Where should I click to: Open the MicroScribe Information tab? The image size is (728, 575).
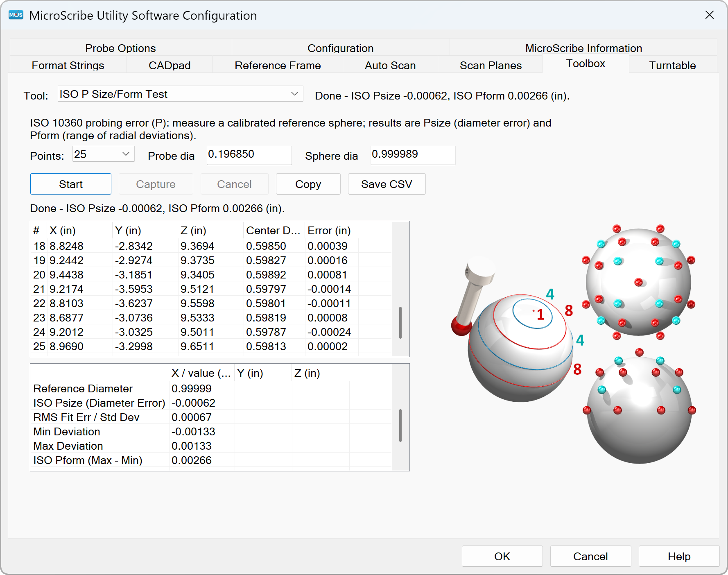(x=583, y=48)
